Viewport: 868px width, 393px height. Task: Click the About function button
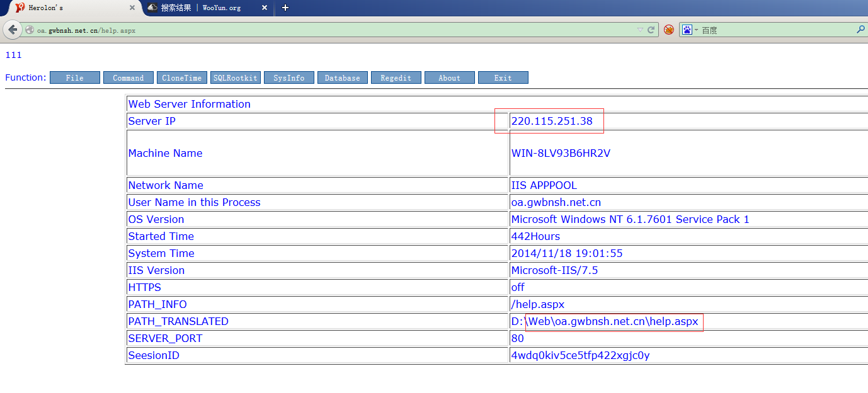(x=450, y=77)
